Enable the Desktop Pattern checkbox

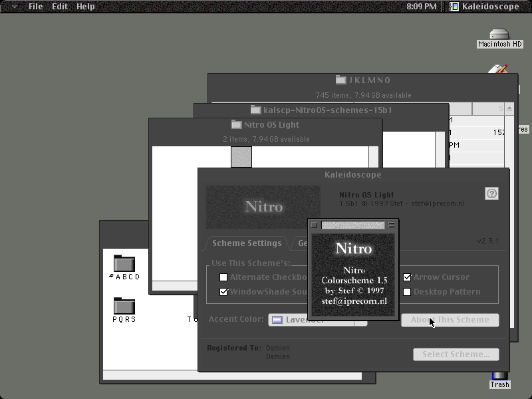(x=407, y=292)
